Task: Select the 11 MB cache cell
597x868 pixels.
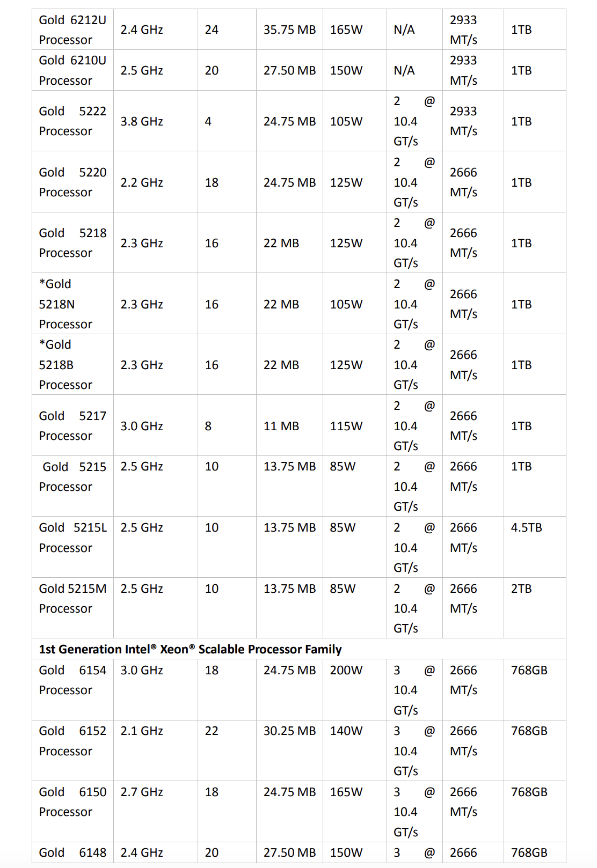Action: (x=281, y=426)
